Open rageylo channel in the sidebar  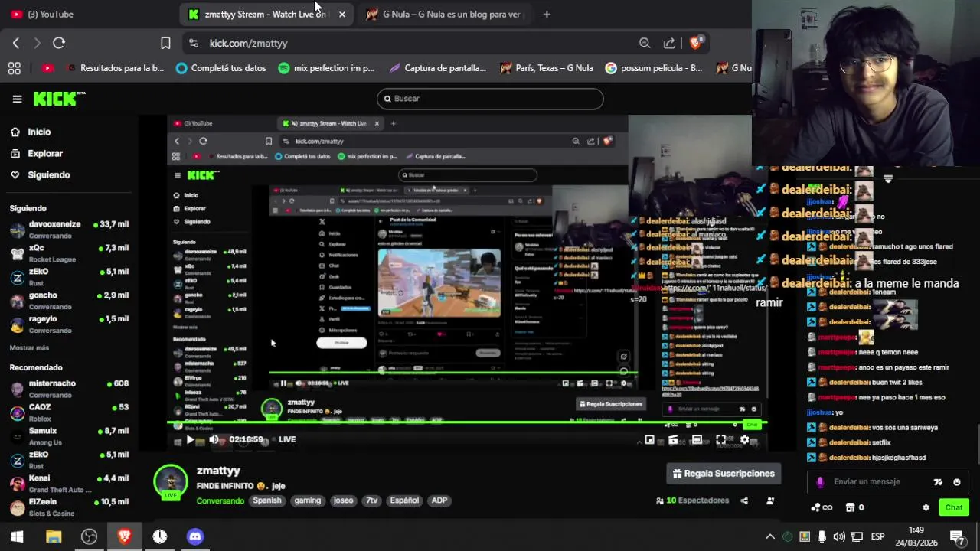[x=69, y=324]
